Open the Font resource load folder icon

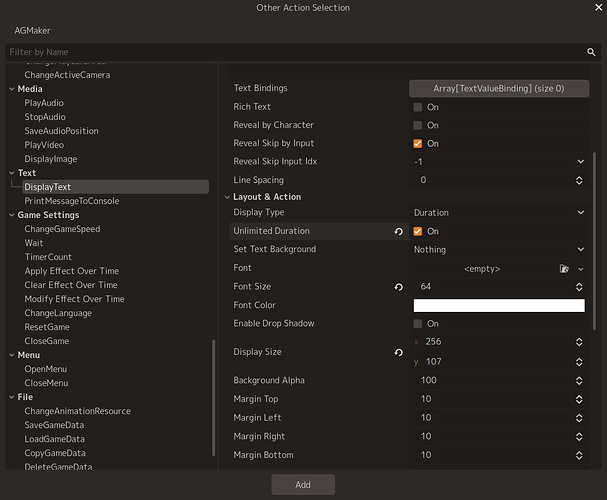564,269
